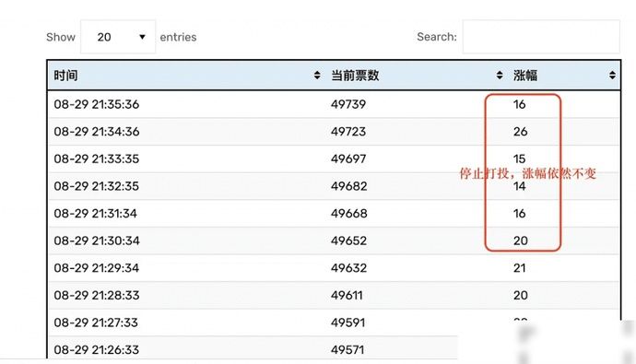Click vote count 49632
The height and width of the screenshot is (364, 636).
coord(348,268)
